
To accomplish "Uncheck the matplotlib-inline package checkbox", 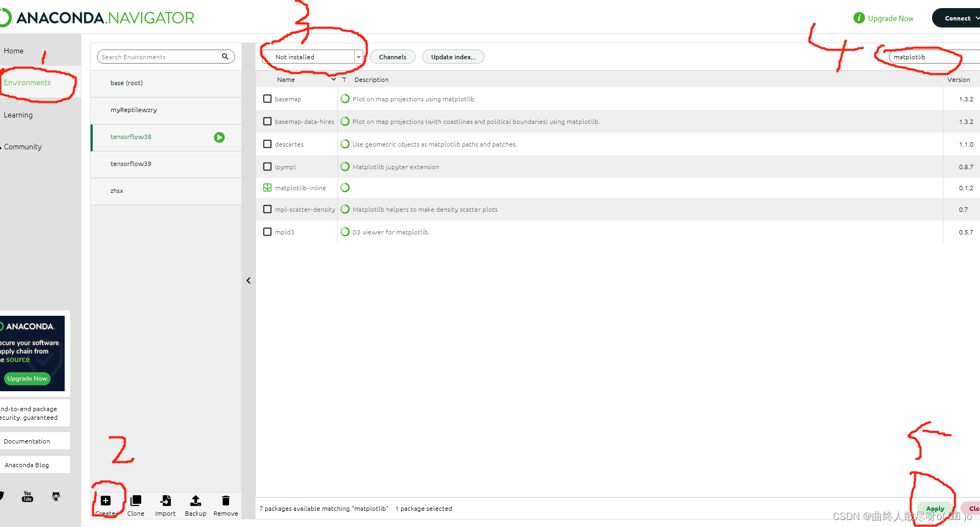I will pyautogui.click(x=267, y=188).
